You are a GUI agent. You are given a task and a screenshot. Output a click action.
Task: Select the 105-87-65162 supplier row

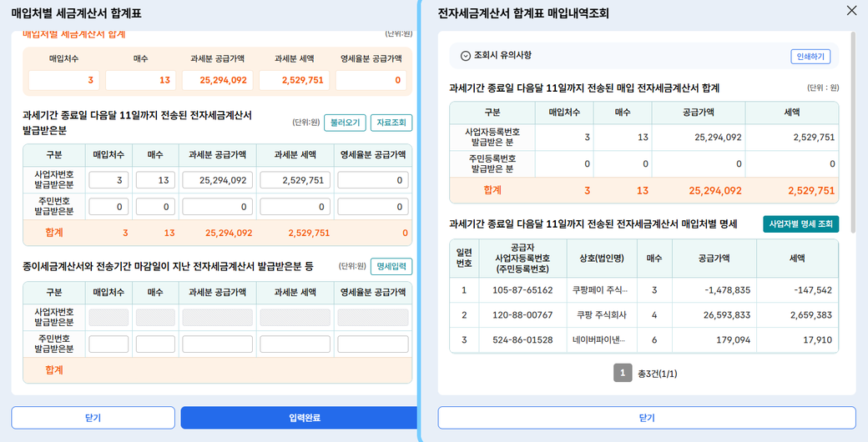point(523,290)
